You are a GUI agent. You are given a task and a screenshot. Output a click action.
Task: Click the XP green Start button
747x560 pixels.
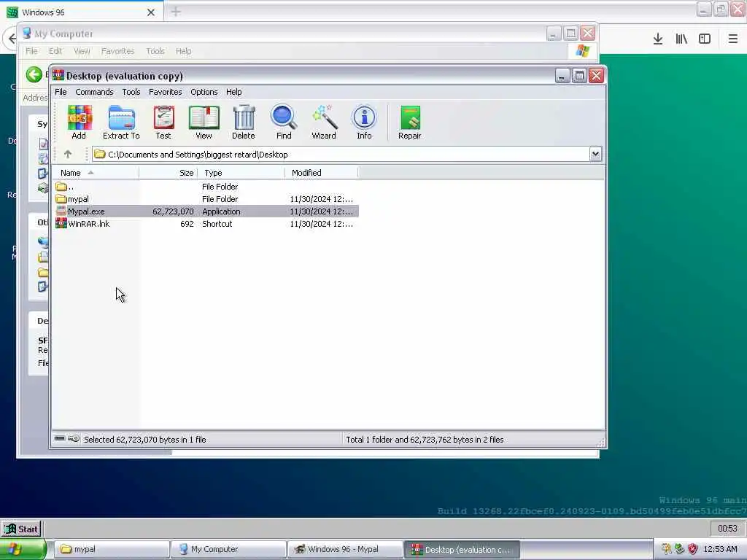click(23, 550)
